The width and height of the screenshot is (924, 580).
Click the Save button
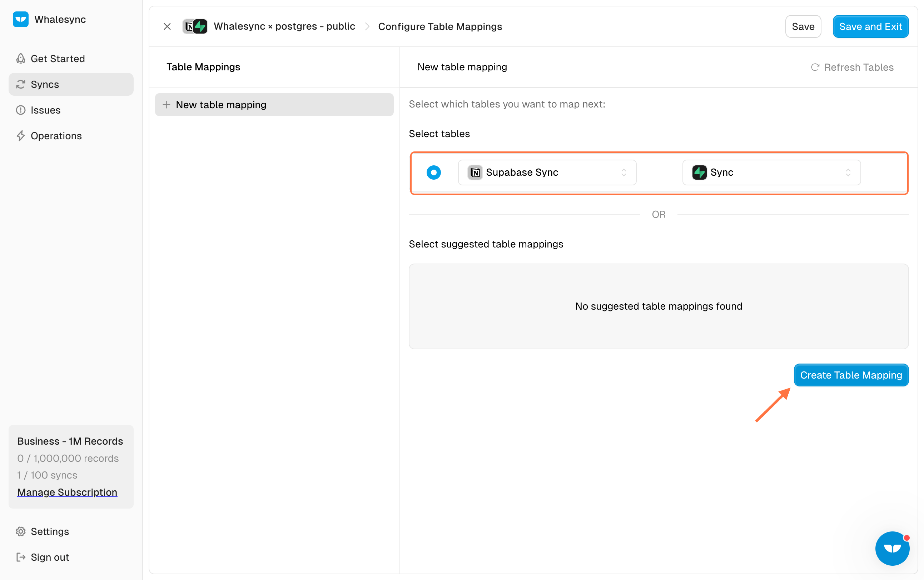(x=803, y=26)
